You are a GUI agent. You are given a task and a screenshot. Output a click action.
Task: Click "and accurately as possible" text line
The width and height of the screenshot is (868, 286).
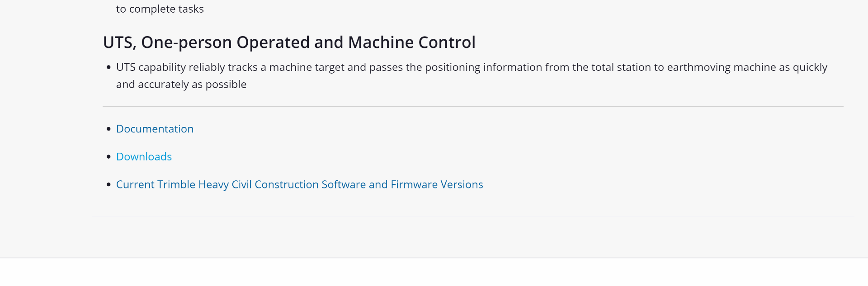pos(181,84)
